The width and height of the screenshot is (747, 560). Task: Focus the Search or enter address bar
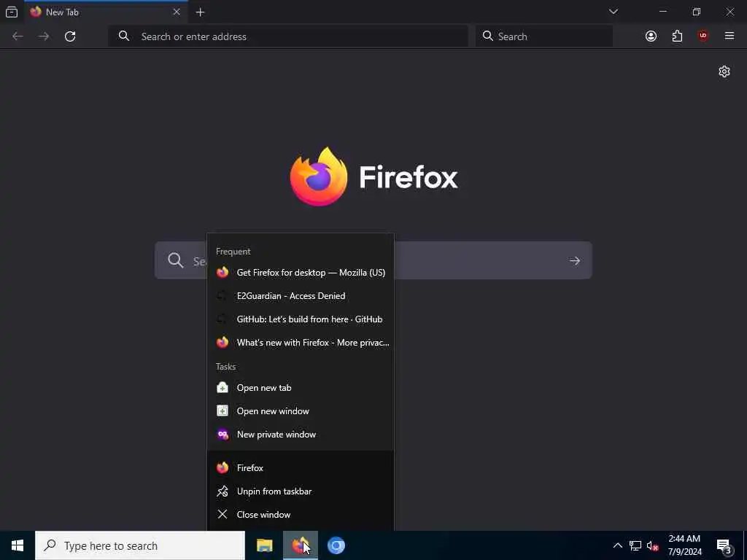pos(288,36)
